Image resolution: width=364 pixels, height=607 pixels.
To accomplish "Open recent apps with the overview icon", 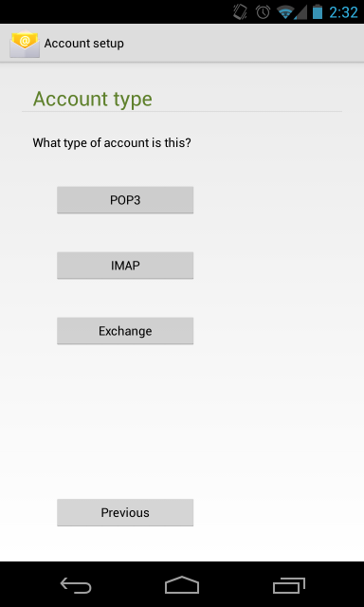I will (x=288, y=585).
